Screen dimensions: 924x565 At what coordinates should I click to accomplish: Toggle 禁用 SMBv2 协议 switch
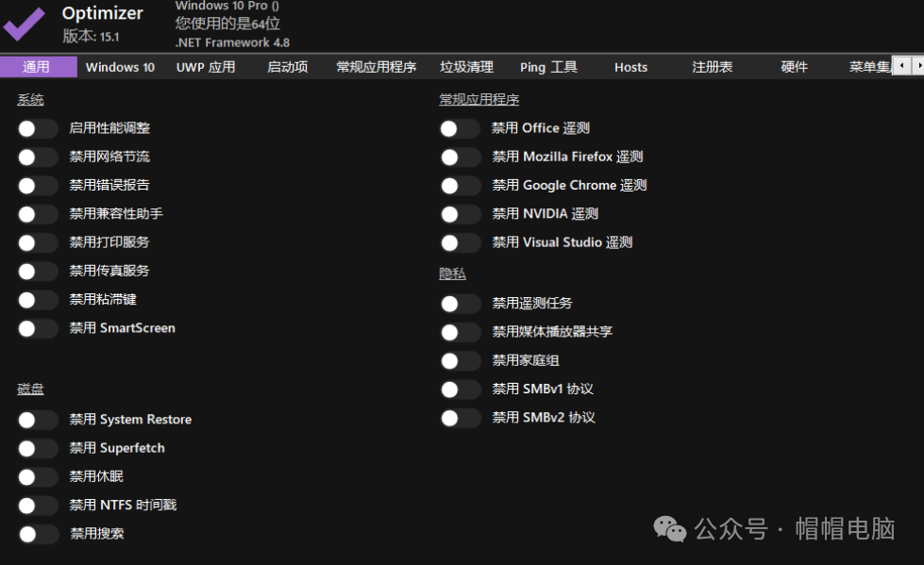pyautogui.click(x=461, y=418)
